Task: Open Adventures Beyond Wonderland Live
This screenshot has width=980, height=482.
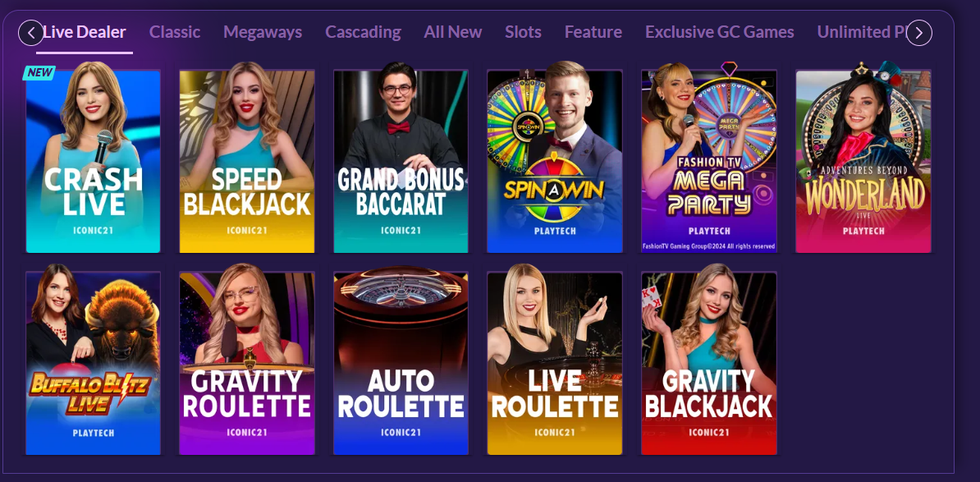Action: tap(863, 161)
